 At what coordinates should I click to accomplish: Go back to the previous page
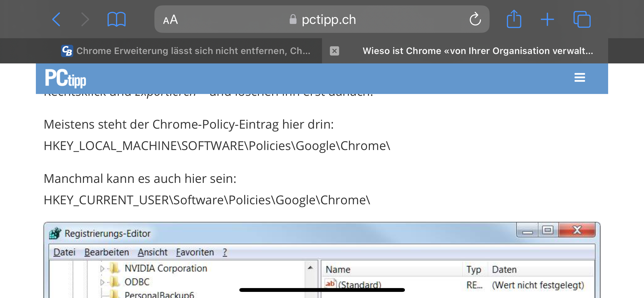click(56, 19)
